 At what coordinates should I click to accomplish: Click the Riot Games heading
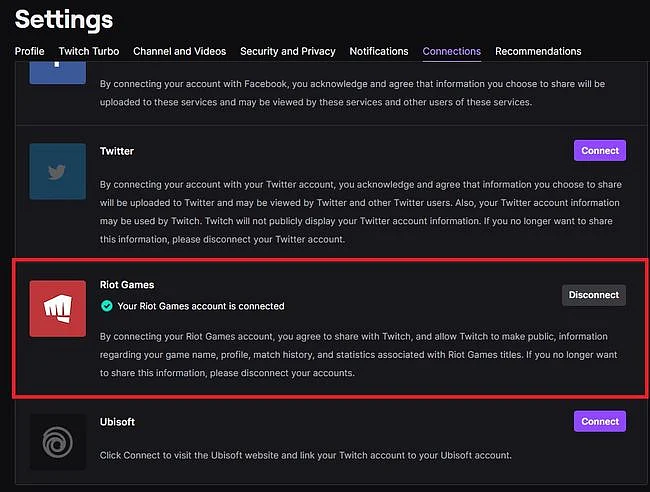coord(127,285)
